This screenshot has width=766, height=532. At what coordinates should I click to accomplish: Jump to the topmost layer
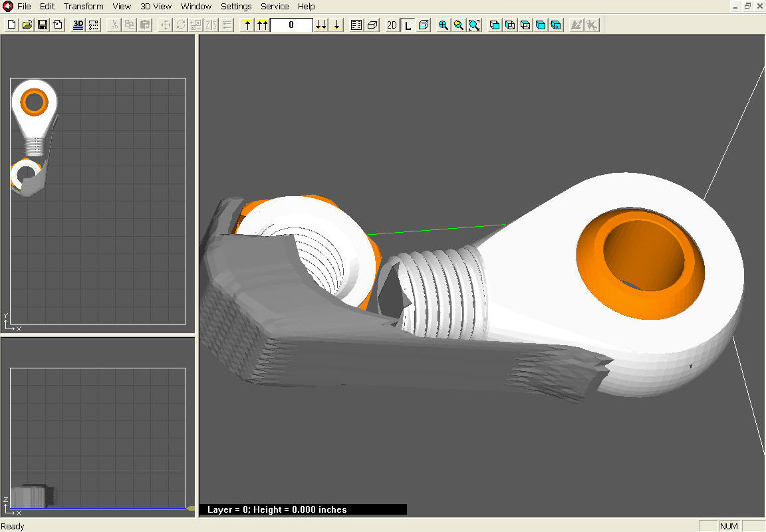tap(262, 25)
